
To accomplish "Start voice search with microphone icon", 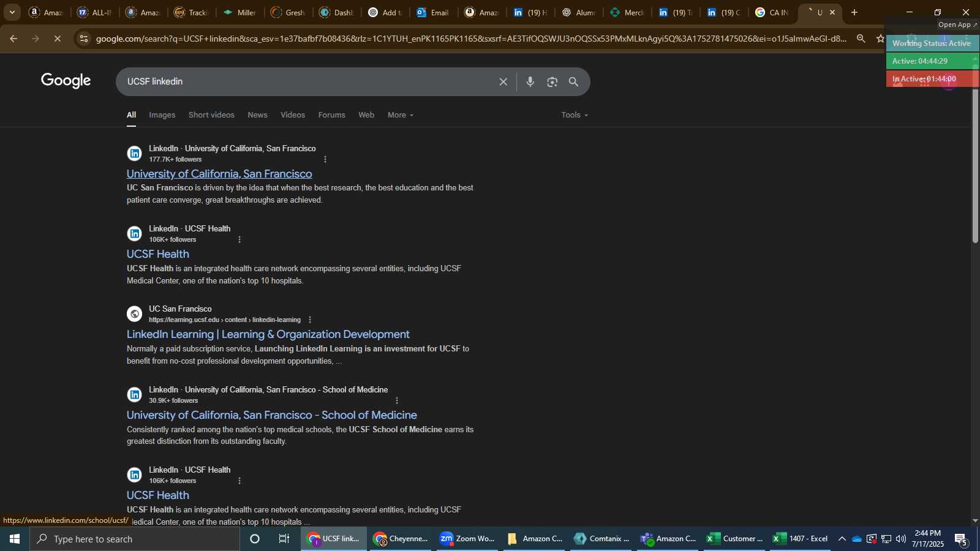I will [530, 82].
